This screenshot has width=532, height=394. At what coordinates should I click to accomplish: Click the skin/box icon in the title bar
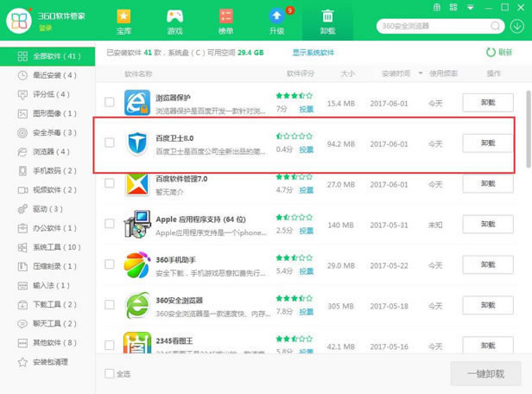(x=437, y=7)
